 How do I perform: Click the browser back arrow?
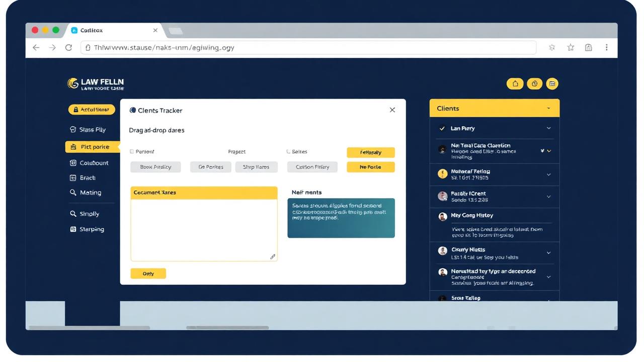point(36,47)
